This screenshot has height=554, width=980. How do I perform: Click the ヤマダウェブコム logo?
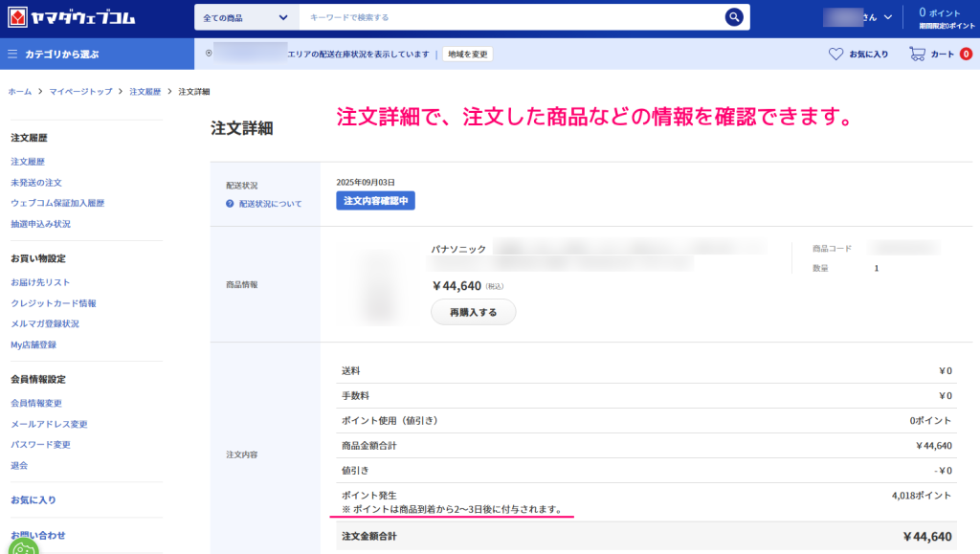72,16
